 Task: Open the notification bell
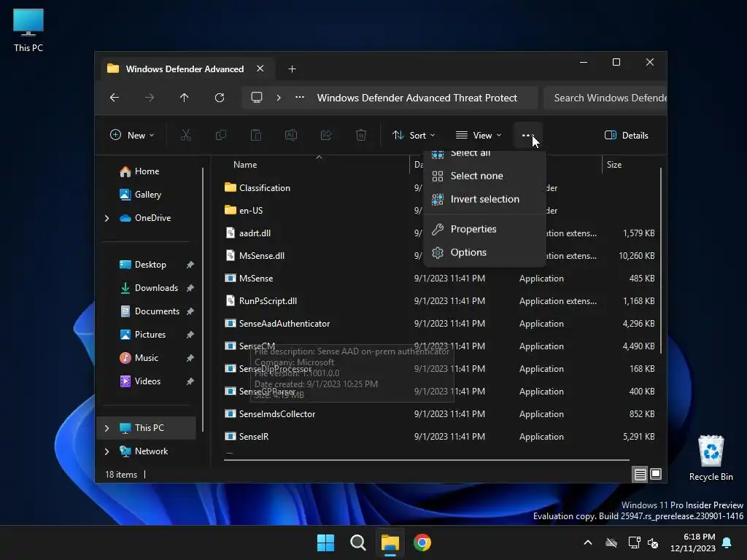coord(727,542)
